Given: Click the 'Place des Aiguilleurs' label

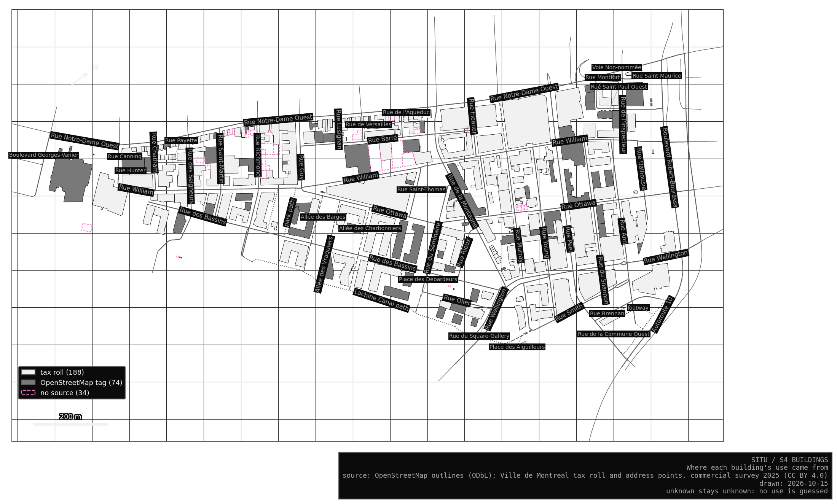Looking at the screenshot, I should tap(517, 347).
